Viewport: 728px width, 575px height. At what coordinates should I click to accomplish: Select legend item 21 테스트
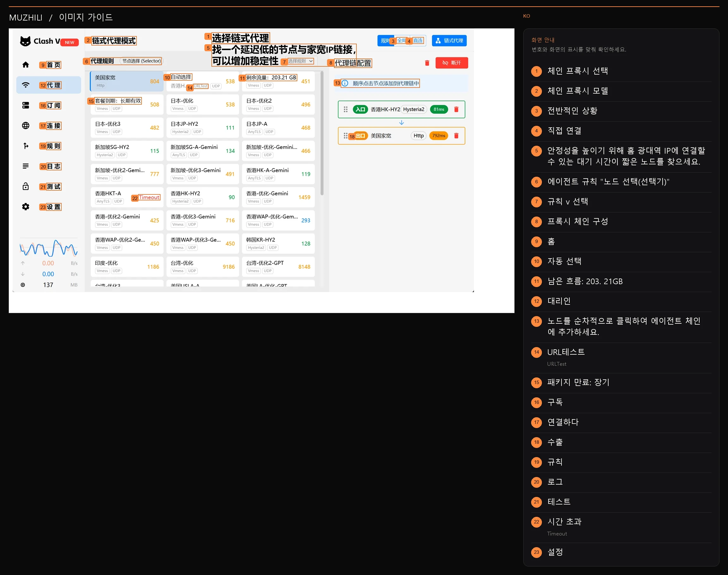(621, 502)
